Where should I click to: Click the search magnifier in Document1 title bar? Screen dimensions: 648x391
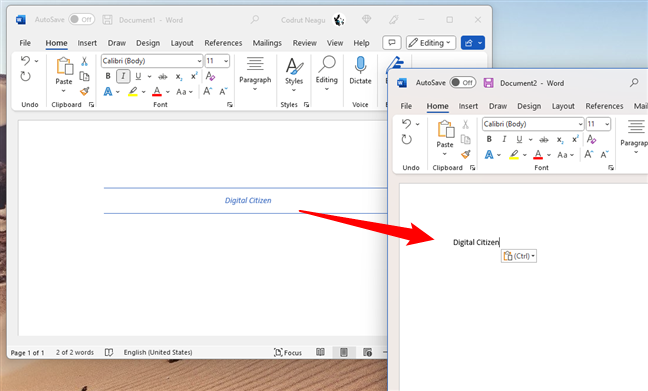pos(255,19)
